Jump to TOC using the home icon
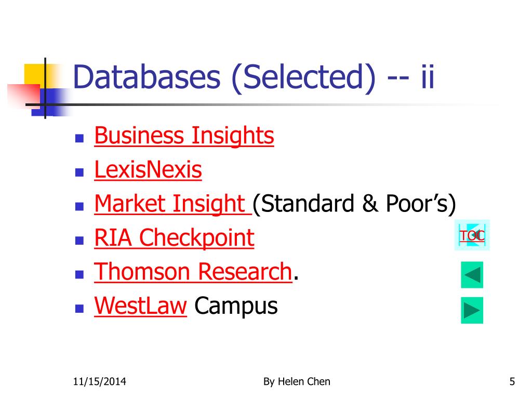Image resolution: width=532 pixels, height=399 pixels. click(x=472, y=235)
